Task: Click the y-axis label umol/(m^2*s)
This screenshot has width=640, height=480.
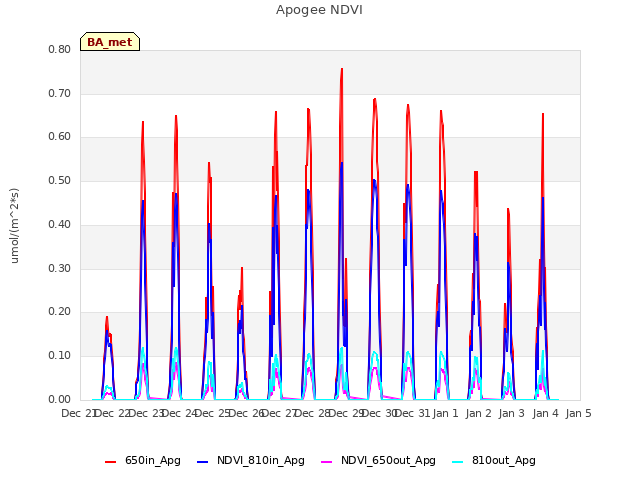Action: (x=14, y=226)
